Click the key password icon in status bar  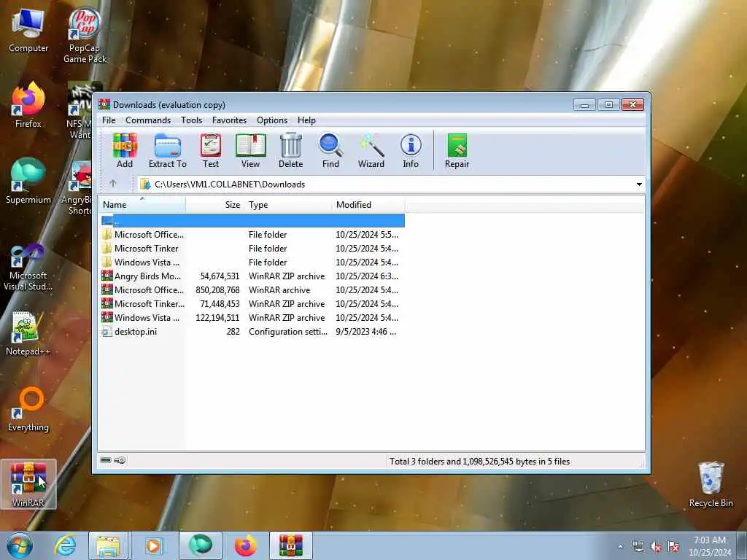click(x=120, y=460)
